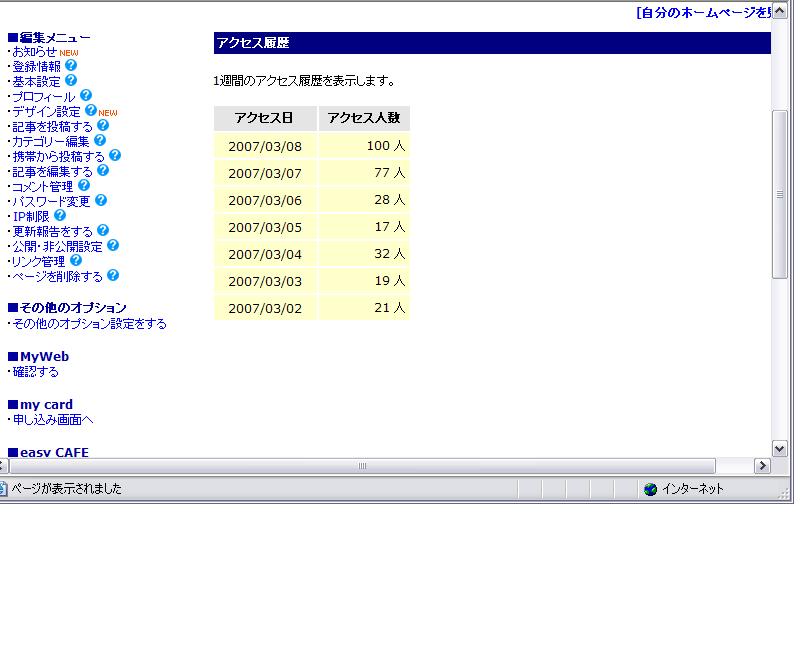Click horizontal scrollbar right arrow
808x647 pixels.
(762, 466)
